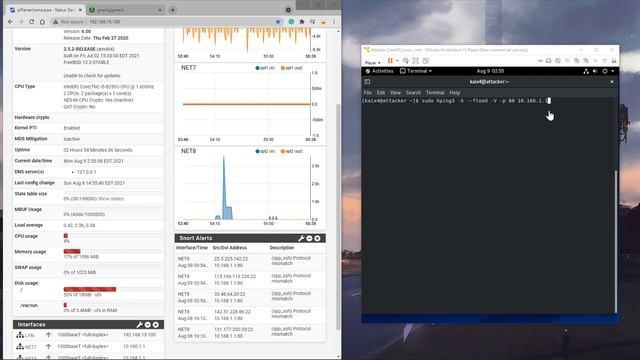Screen dimensions: 640x360
Task: Click the browser forward arrow
Action: [x=21, y=22]
